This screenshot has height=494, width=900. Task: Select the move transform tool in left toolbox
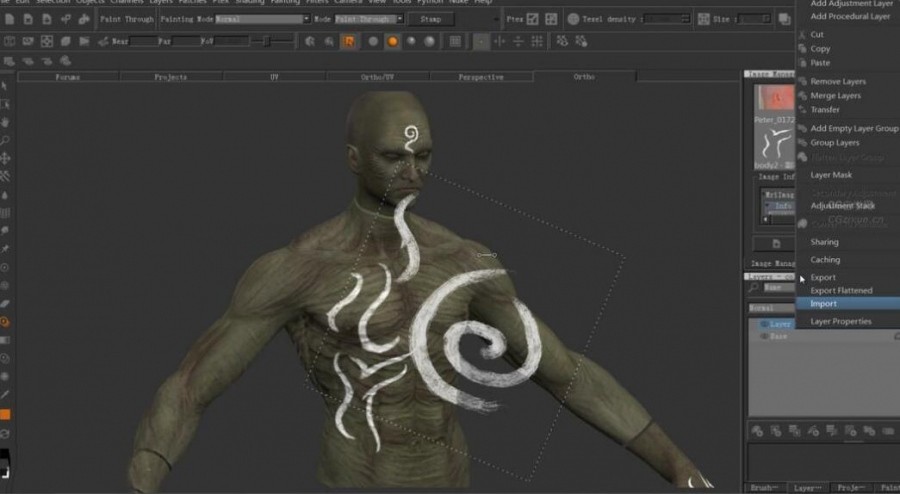pyautogui.click(x=5, y=158)
